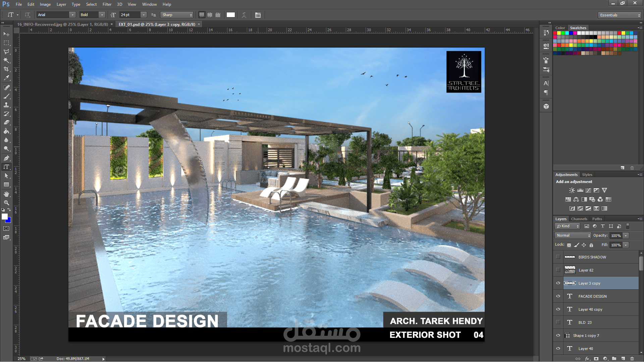The height and width of the screenshot is (362, 644).
Task: Select the Crop tool
Action: pyautogui.click(x=6, y=69)
